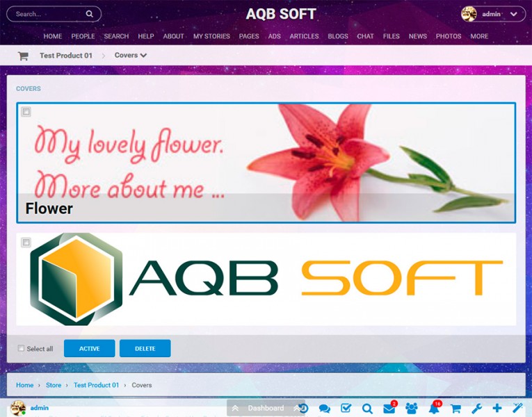Open the history clock icon in bottom toolbar
Viewport: 532px width, 417px height.
coord(303,408)
